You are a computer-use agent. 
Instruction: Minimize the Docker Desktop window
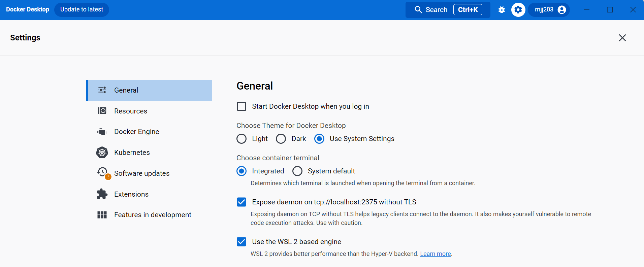[586, 10]
